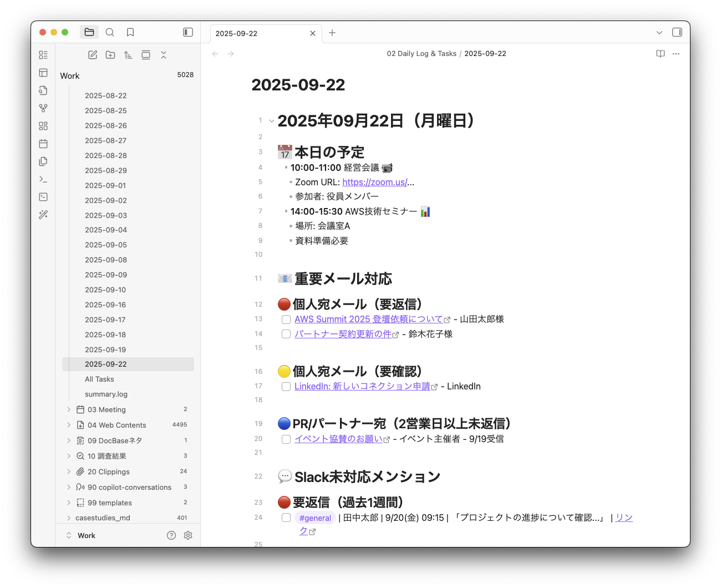Click the magic wand ribbon icon
The width and height of the screenshot is (721, 588).
(x=43, y=215)
